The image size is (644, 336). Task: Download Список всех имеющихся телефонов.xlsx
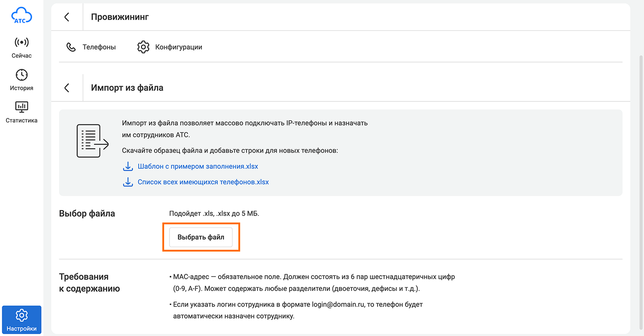click(x=203, y=182)
